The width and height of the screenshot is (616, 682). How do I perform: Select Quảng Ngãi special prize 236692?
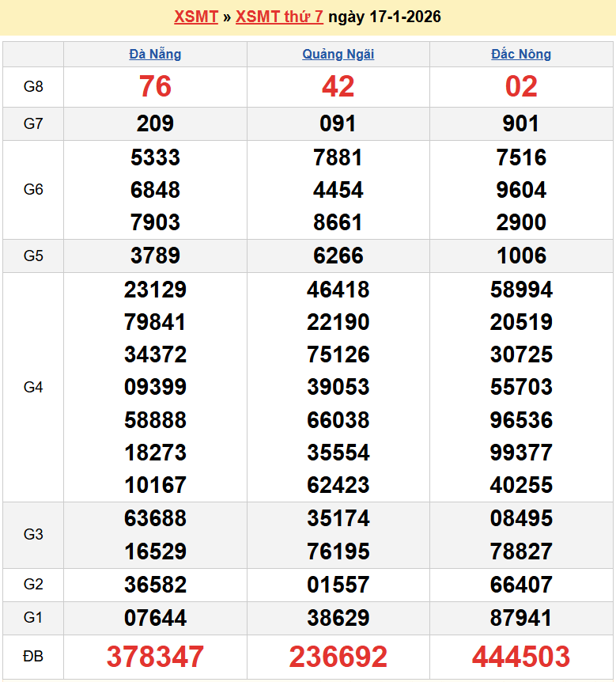[x=338, y=657]
